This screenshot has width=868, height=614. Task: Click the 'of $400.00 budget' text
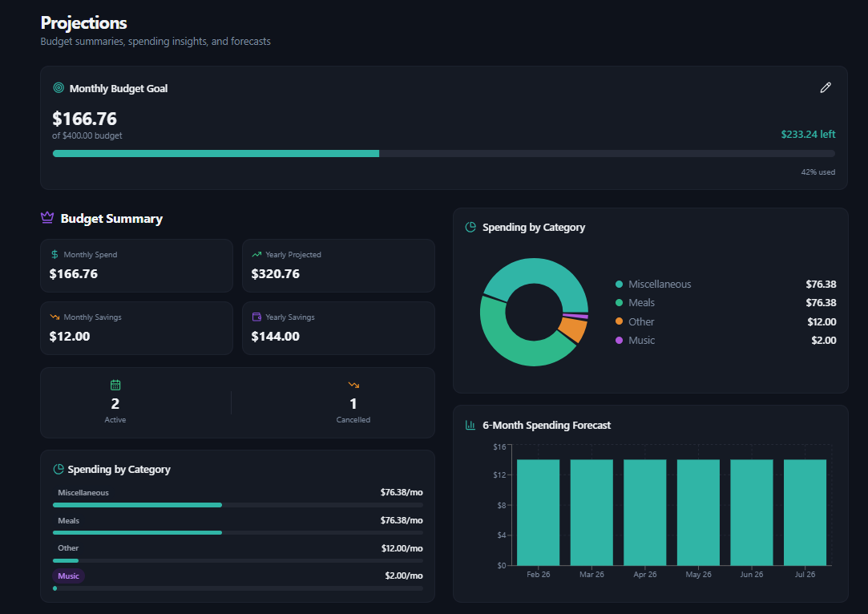(x=87, y=135)
